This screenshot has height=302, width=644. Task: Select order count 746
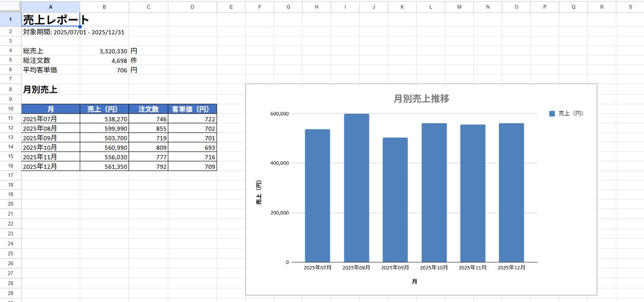(148, 119)
